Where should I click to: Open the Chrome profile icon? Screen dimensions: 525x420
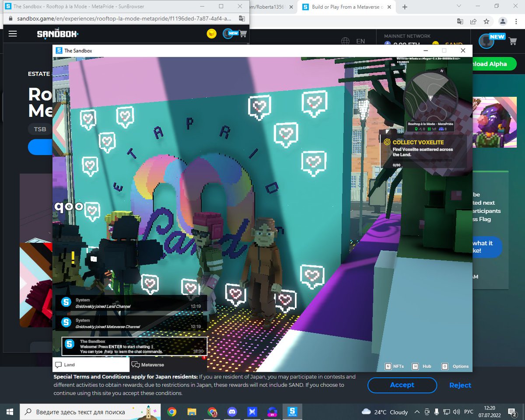(x=503, y=21)
